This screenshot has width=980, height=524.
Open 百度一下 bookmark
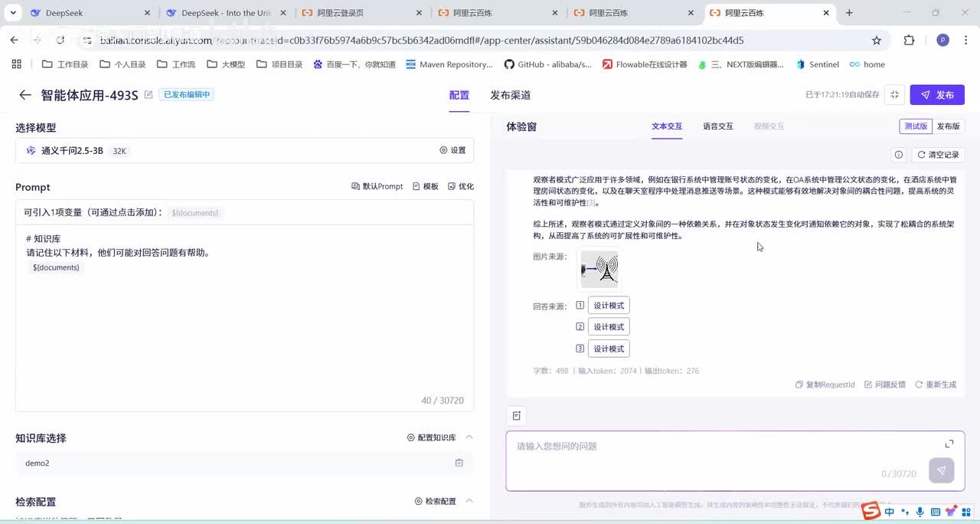click(x=354, y=64)
